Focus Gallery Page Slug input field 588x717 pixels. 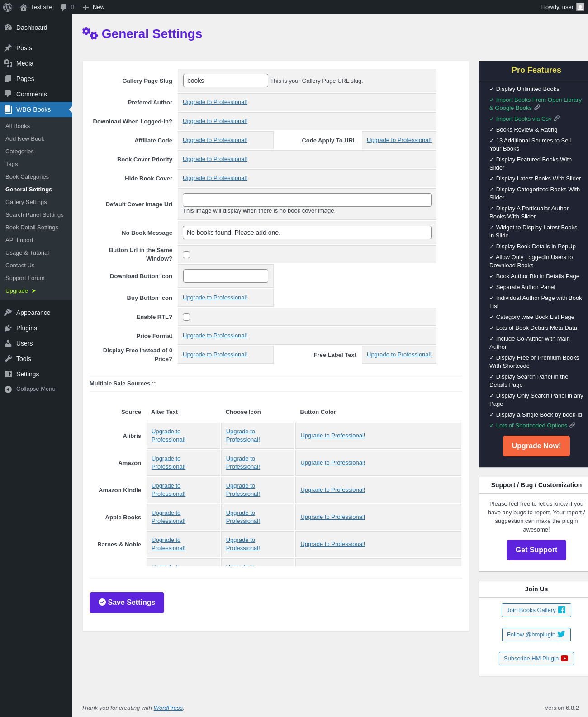pos(226,81)
